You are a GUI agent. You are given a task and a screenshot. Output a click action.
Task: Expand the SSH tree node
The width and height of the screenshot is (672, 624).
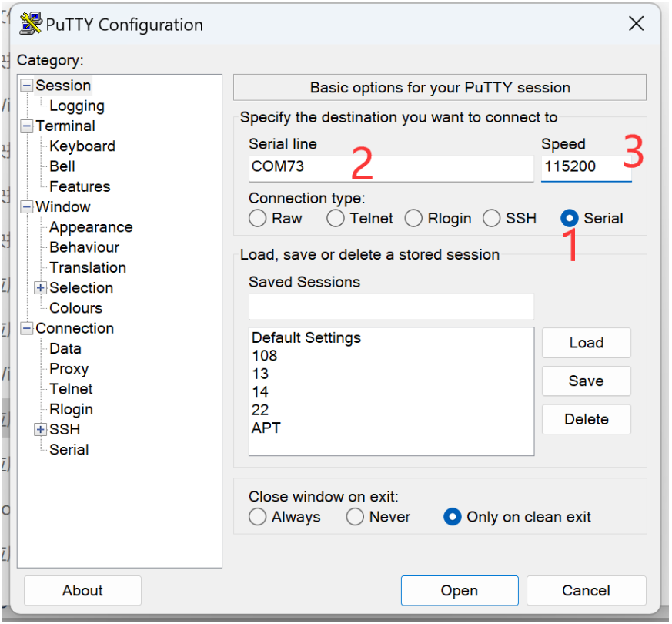click(x=40, y=429)
